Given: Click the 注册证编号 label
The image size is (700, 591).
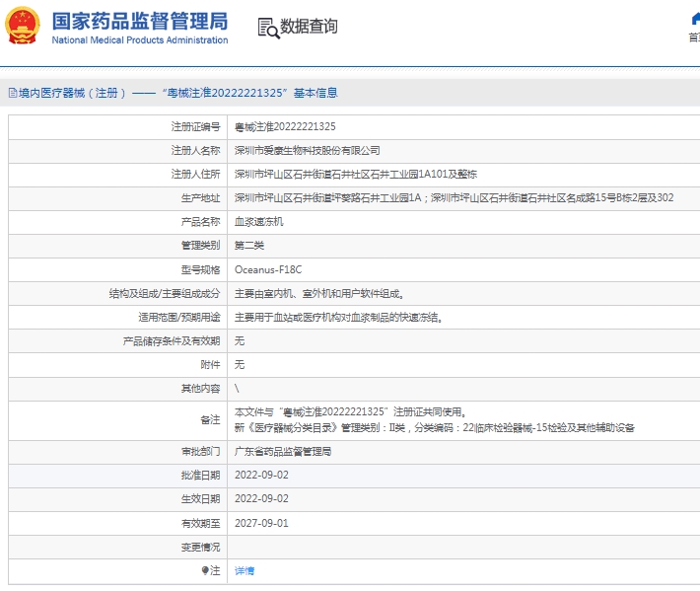Looking at the screenshot, I should pyautogui.click(x=195, y=127).
